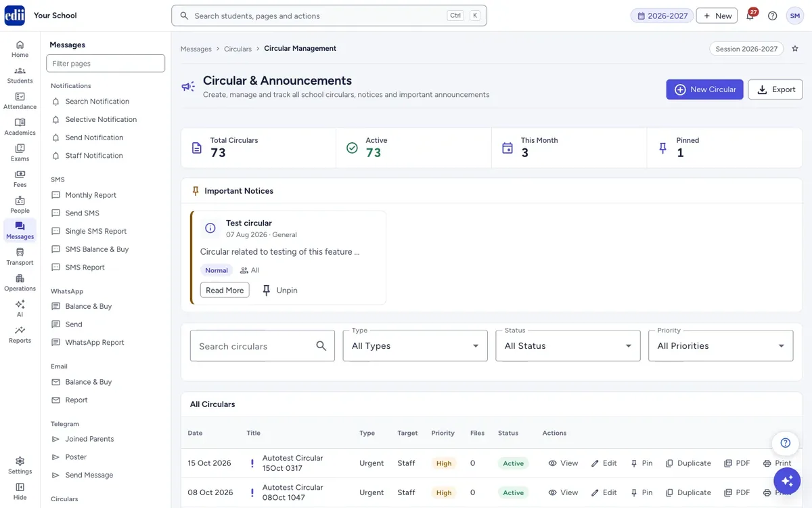Export the circulars list
Viewport: 812px width, 508px height.
point(775,89)
